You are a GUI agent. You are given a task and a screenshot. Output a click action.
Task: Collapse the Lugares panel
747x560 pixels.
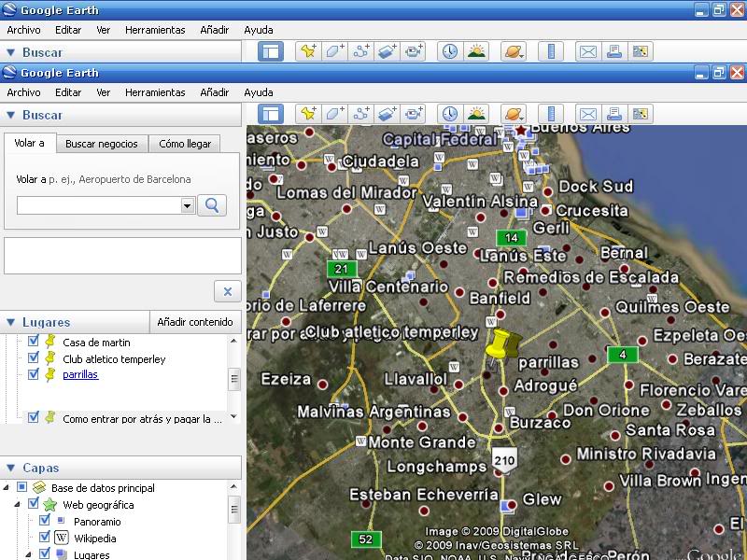tap(11, 322)
